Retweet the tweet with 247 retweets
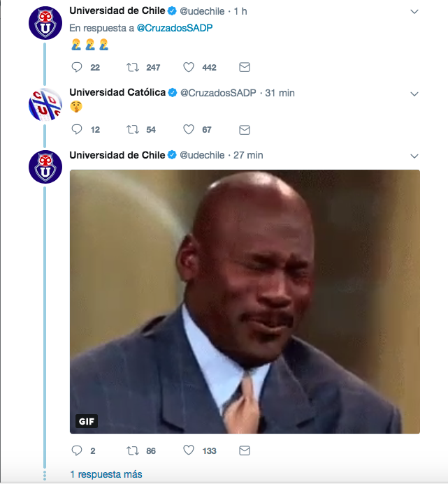Image resolution: width=448 pixels, height=484 pixels. click(133, 67)
